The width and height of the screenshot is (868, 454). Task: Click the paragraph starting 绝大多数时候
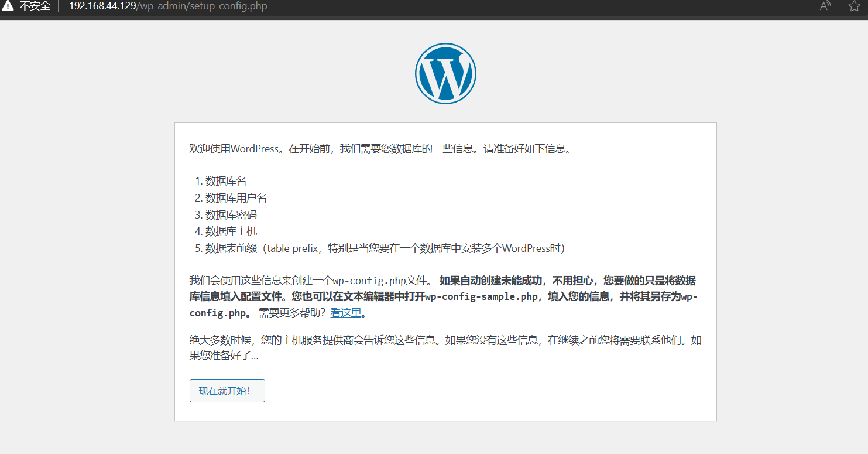click(x=445, y=348)
